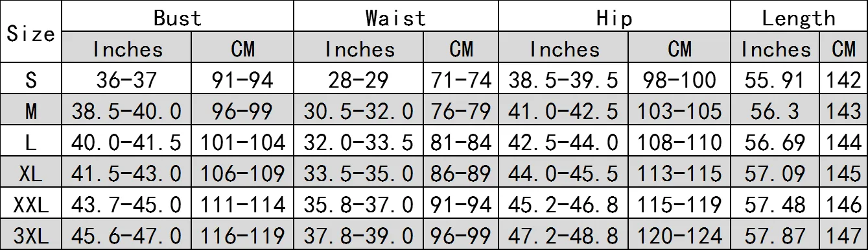The height and width of the screenshot is (250, 868).
Task: Click the 36-37 bust inches cell
Action: point(126,80)
